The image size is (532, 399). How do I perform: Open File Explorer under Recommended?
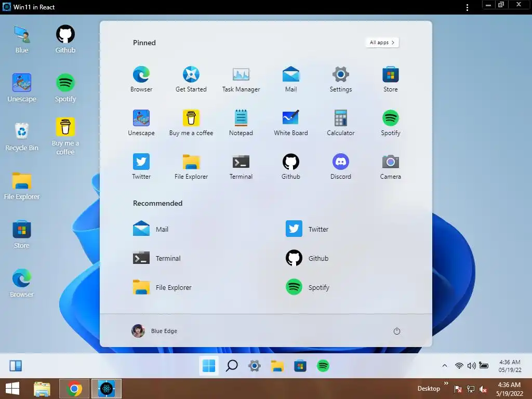click(162, 287)
